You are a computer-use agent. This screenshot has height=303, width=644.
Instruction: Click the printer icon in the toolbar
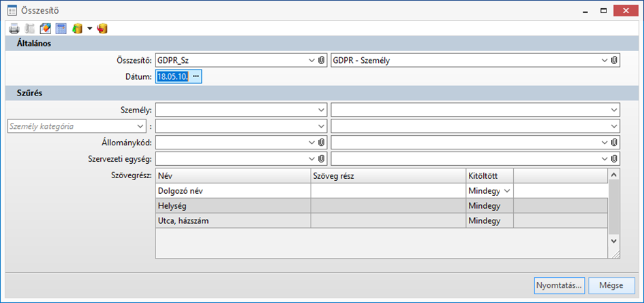[x=14, y=29]
